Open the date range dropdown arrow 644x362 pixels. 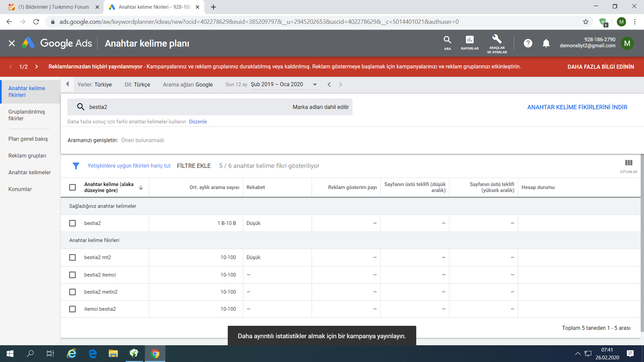point(315,84)
